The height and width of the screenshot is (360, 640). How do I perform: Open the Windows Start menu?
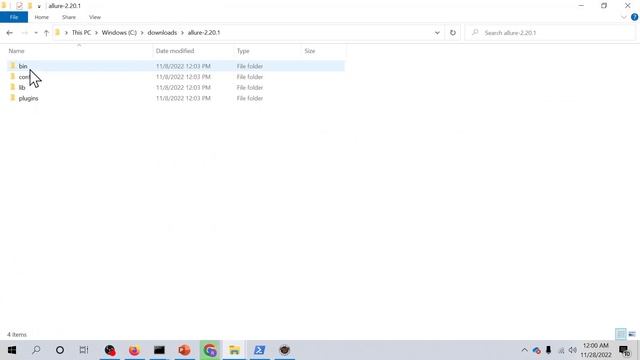(12, 350)
